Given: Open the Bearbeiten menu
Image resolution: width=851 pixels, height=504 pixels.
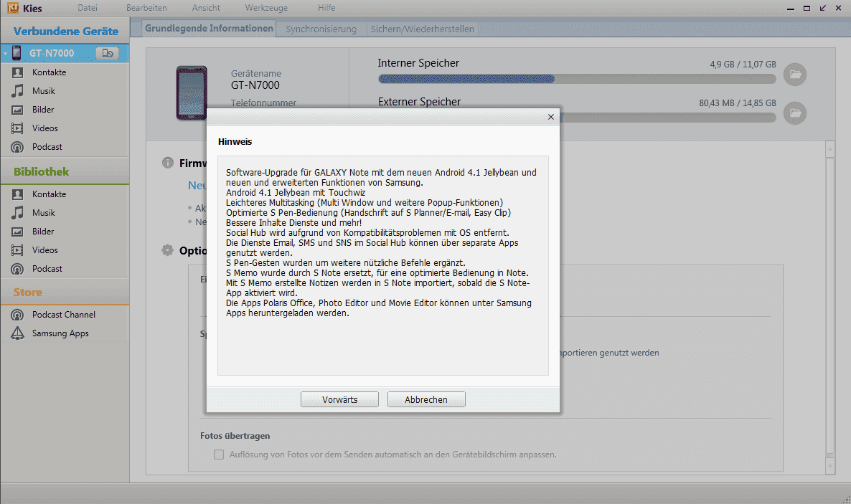Looking at the screenshot, I should [x=146, y=8].
